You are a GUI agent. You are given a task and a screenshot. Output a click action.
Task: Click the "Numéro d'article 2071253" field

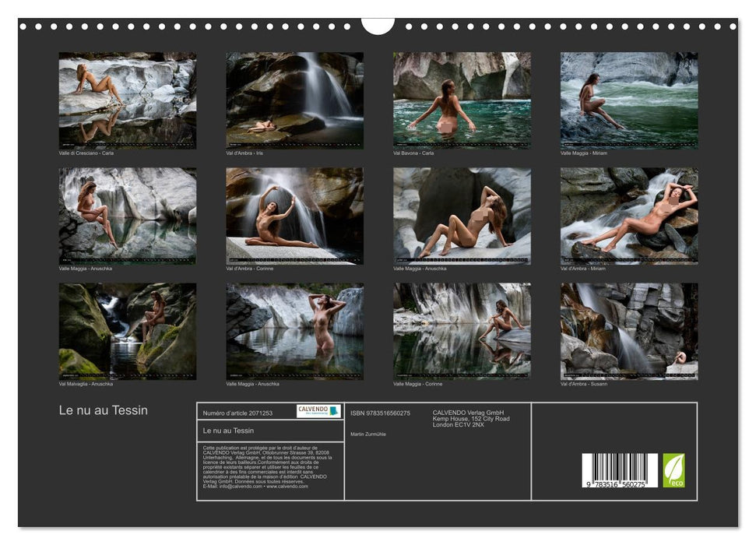pos(237,413)
